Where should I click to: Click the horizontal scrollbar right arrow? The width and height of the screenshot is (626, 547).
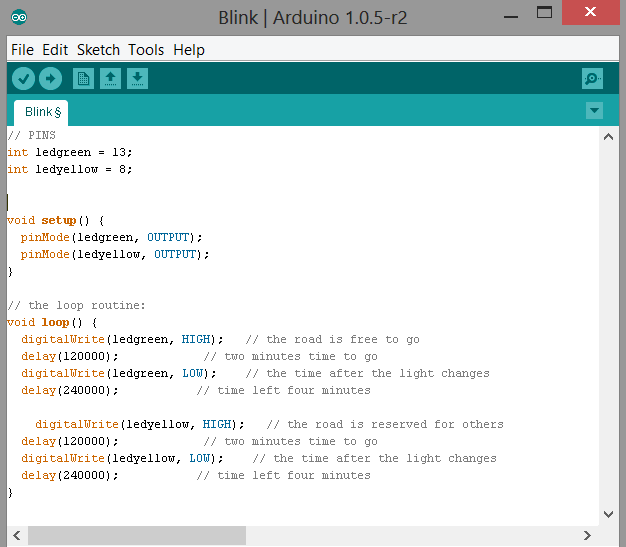(x=587, y=535)
